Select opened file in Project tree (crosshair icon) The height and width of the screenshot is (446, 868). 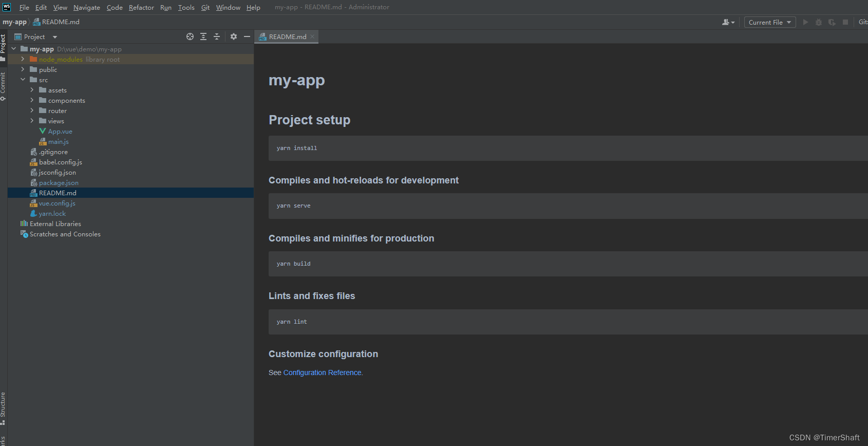(x=190, y=36)
